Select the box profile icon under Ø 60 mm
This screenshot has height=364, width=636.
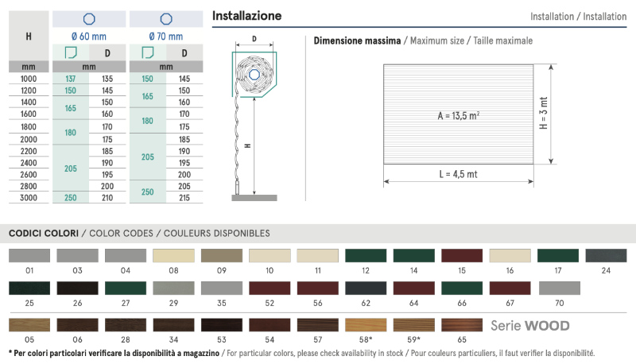tap(69, 53)
